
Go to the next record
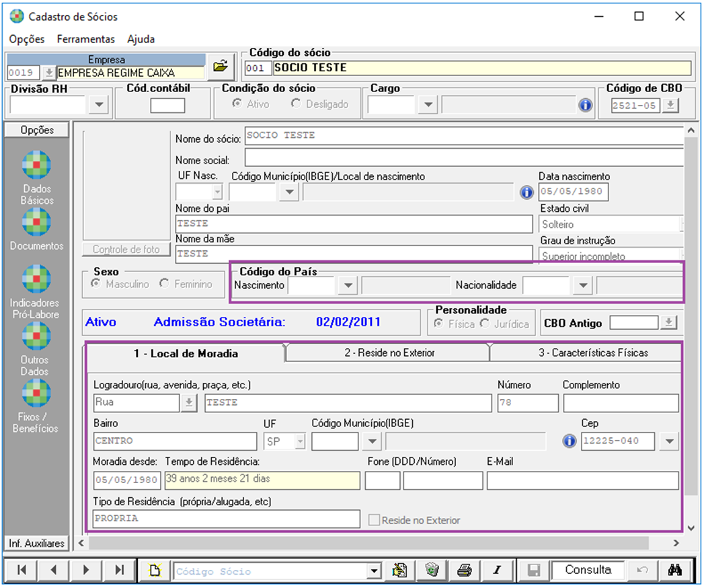click(x=86, y=570)
